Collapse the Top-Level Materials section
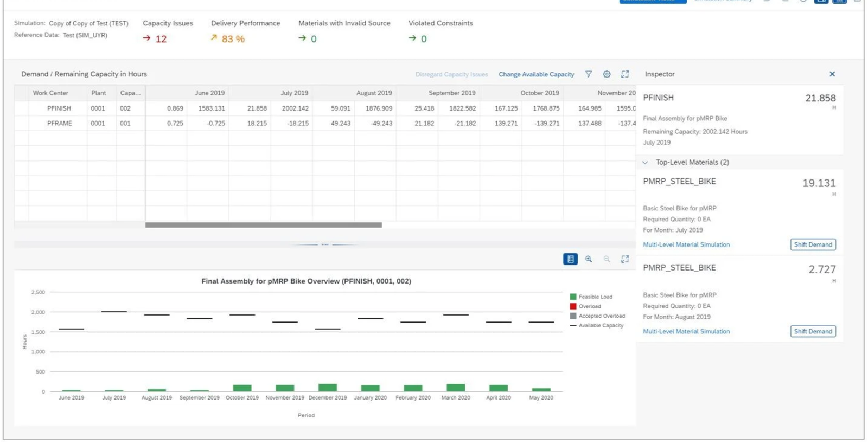This screenshot has height=444, width=868. (x=645, y=163)
